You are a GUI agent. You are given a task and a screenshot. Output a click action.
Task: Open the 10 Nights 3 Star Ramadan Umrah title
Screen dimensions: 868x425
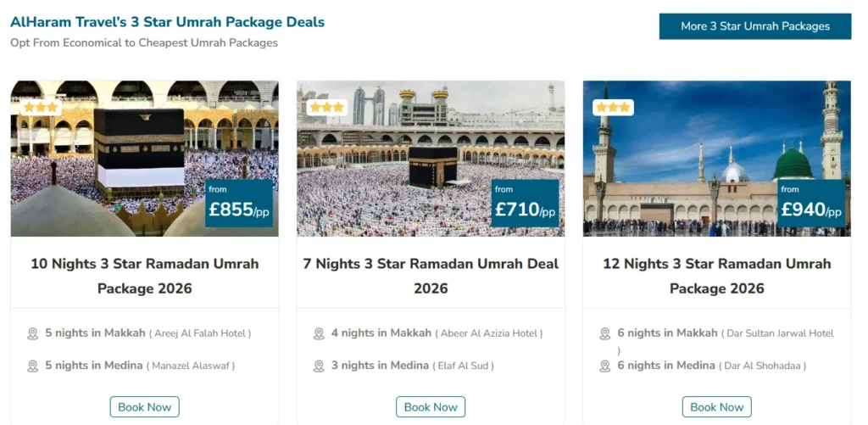[144, 276]
